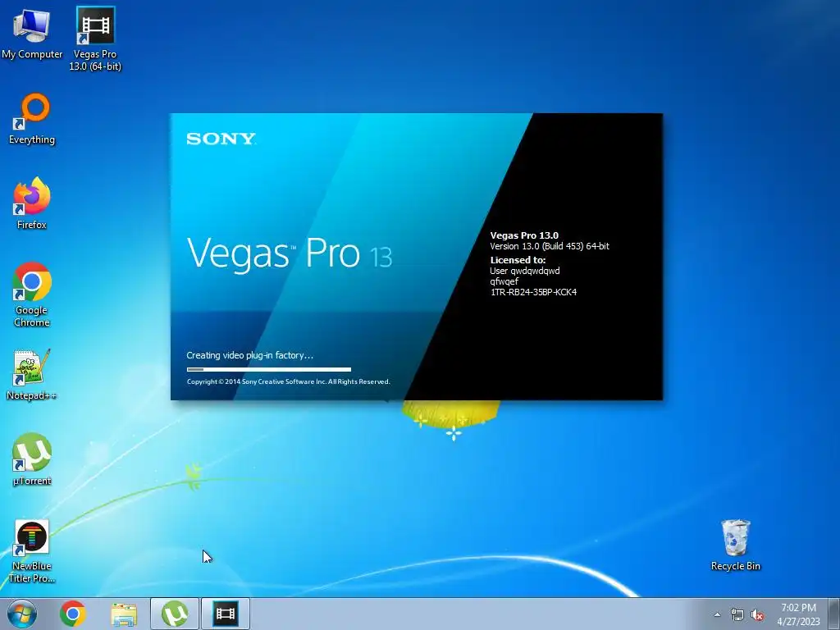Click the "Licensed to:" label

coord(518,260)
